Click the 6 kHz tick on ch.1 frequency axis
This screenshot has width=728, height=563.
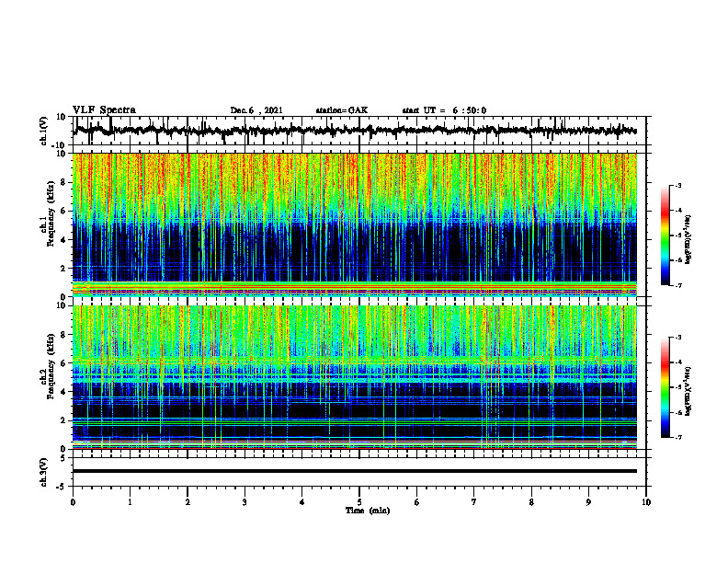pos(63,211)
